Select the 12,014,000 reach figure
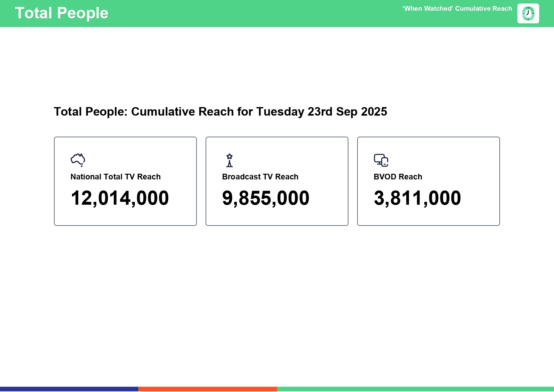Image resolution: width=554 pixels, height=392 pixels. [x=120, y=198]
